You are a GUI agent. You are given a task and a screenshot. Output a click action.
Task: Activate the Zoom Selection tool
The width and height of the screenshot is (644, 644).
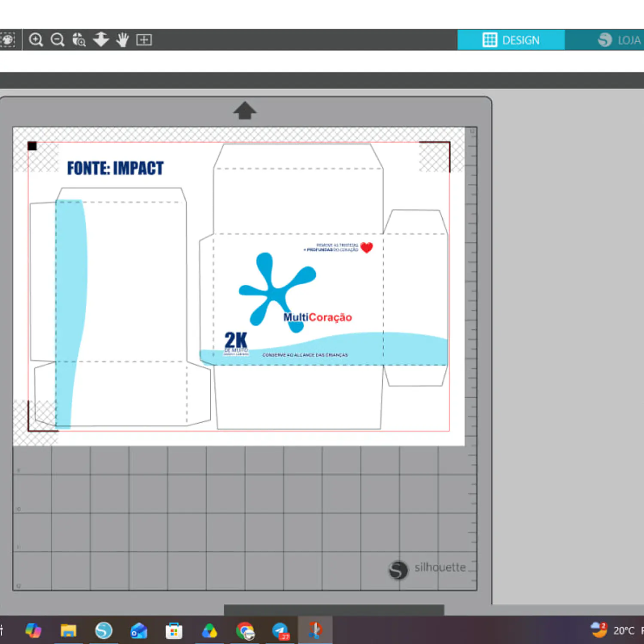tap(79, 40)
